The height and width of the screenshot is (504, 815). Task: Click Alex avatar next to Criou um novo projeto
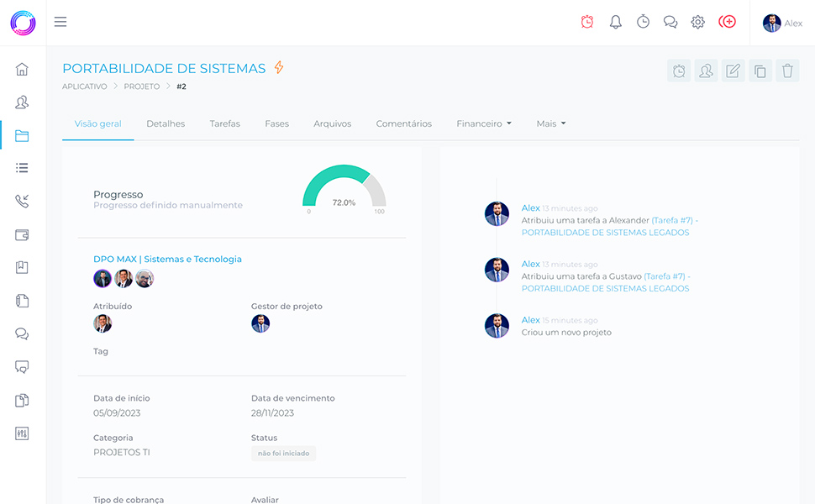[x=497, y=326]
